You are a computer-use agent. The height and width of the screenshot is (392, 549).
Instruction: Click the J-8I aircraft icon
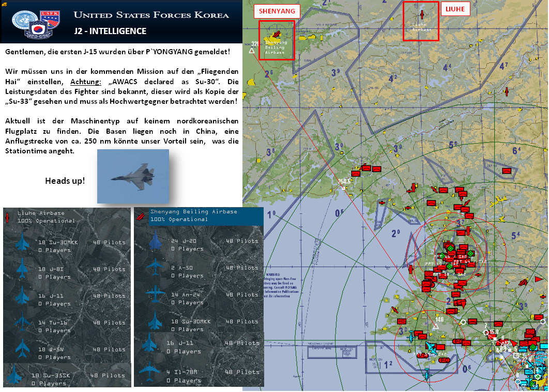pos(22,269)
